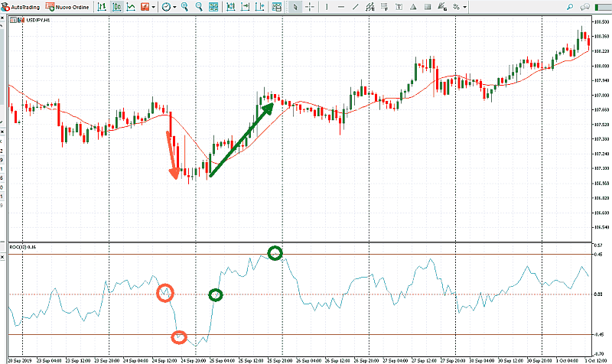Select the trendline drawing tool
612x364 pixels.
(x=356, y=6)
